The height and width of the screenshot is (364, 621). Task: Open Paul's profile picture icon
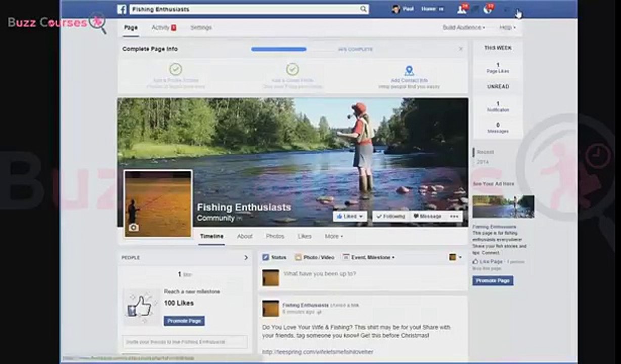click(396, 9)
